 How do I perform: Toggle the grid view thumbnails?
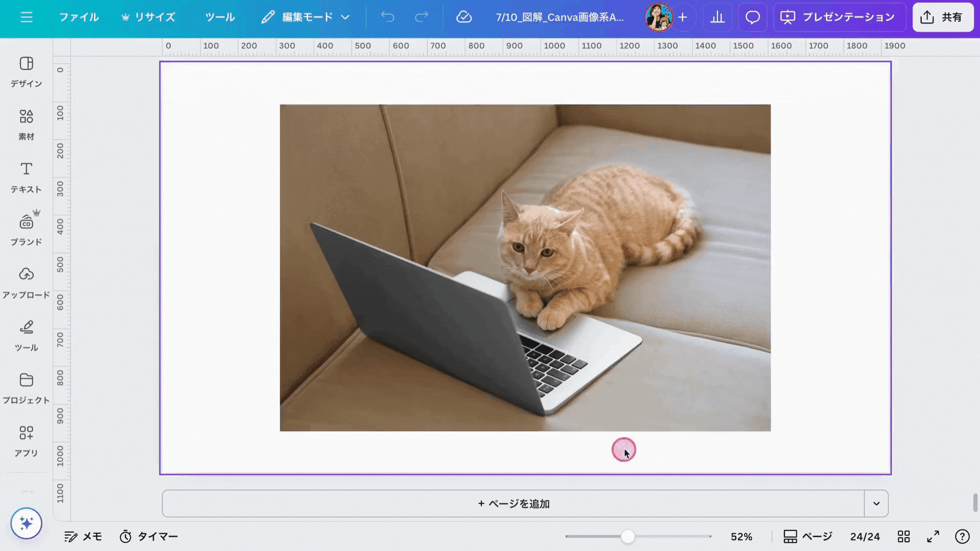[x=903, y=536]
